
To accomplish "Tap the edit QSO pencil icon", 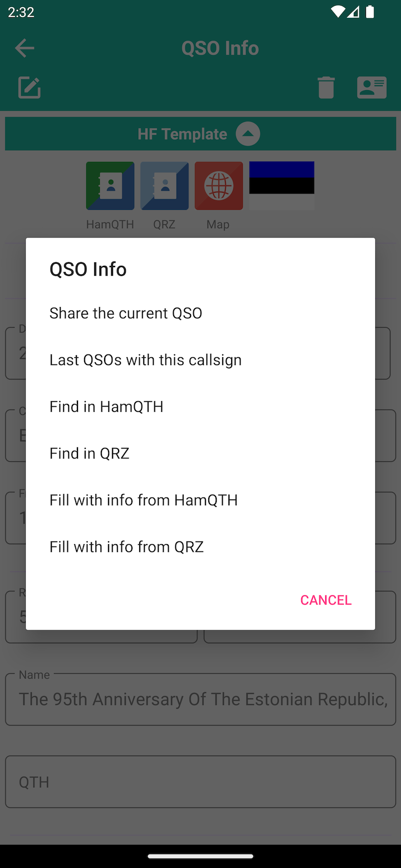I will tap(30, 88).
